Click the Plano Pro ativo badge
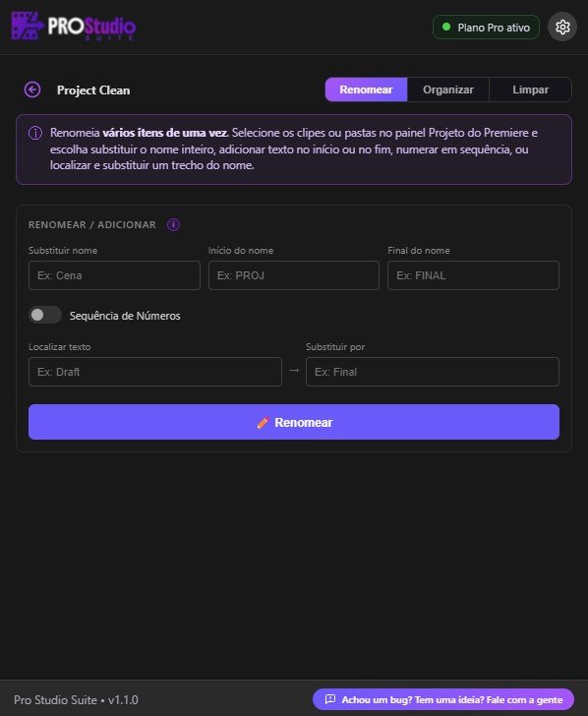 click(486, 28)
